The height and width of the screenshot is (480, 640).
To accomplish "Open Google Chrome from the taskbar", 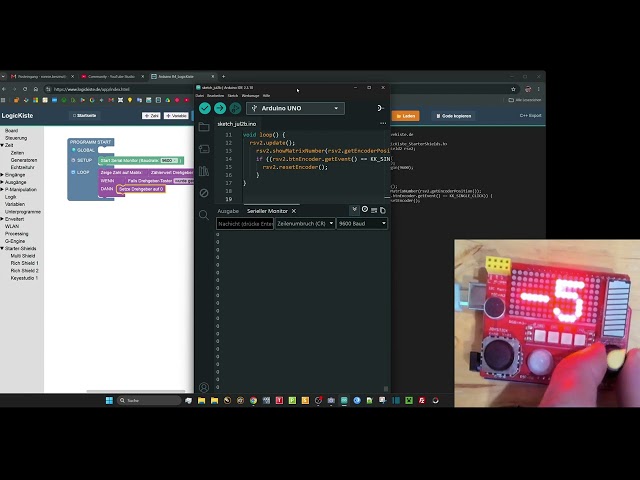I will coord(253,400).
